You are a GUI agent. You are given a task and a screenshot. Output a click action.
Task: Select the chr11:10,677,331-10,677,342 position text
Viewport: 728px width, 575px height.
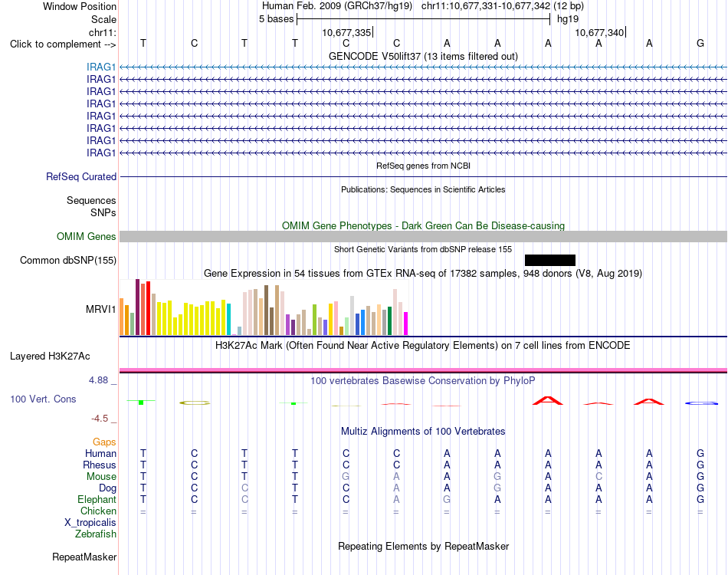[486, 6]
